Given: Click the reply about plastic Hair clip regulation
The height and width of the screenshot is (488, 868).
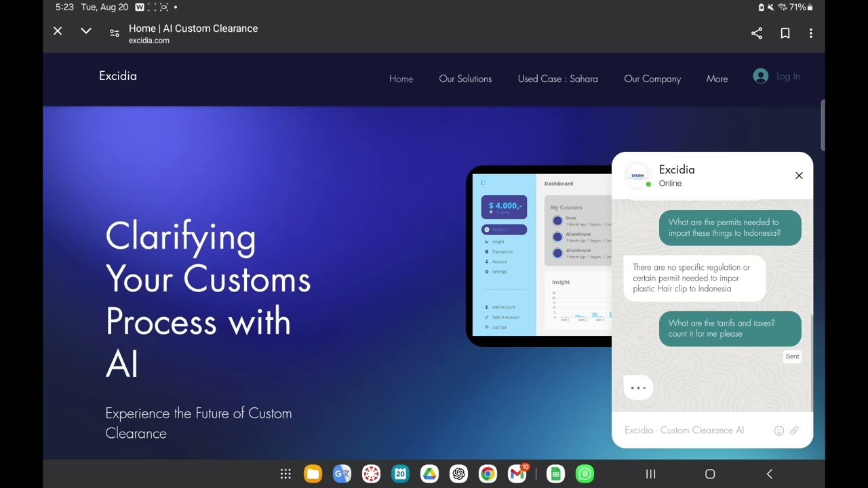Looking at the screenshot, I should (694, 278).
